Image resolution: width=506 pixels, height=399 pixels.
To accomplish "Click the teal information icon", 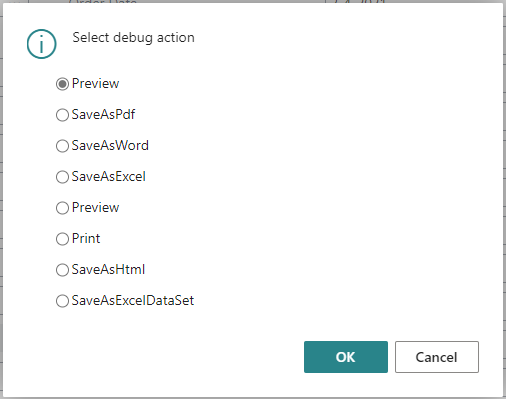I will [42, 44].
